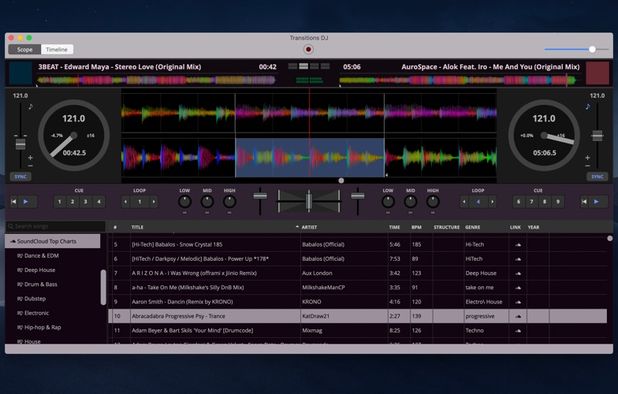The width and height of the screenshot is (618, 394).
Task: Double the left deck loop length
Action: pyautogui.click(x=154, y=202)
